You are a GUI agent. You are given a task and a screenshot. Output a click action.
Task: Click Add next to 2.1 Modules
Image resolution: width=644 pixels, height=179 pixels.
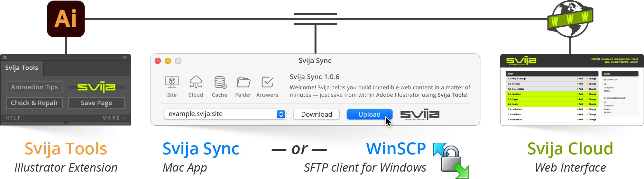click(580, 94)
